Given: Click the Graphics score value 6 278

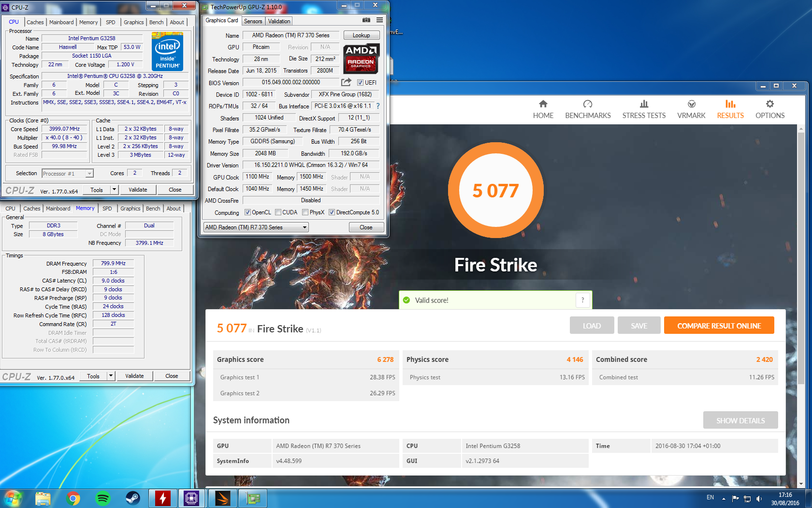Looking at the screenshot, I should pos(385,359).
